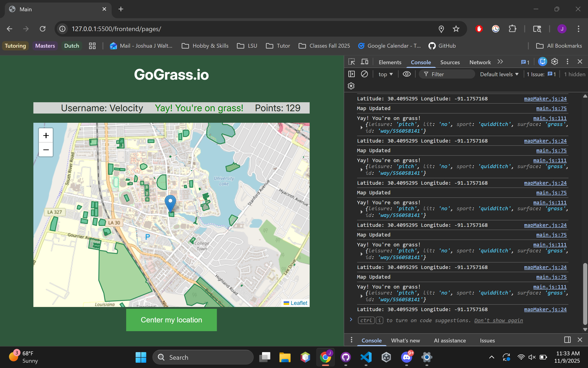Screen dimensions: 588x368
Task: Toggle the console sidebar panel
Action: (351, 74)
